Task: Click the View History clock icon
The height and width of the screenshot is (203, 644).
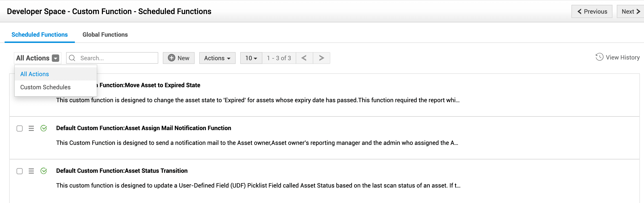Action: 599,57
